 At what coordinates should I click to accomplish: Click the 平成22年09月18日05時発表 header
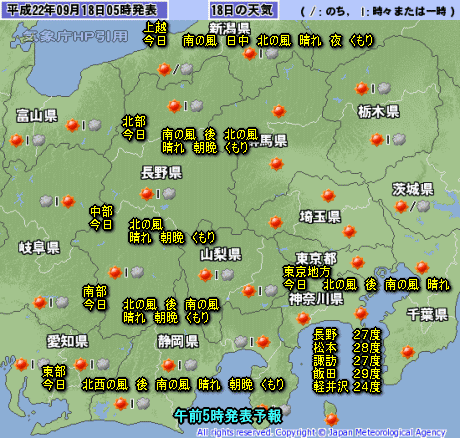click(84, 10)
